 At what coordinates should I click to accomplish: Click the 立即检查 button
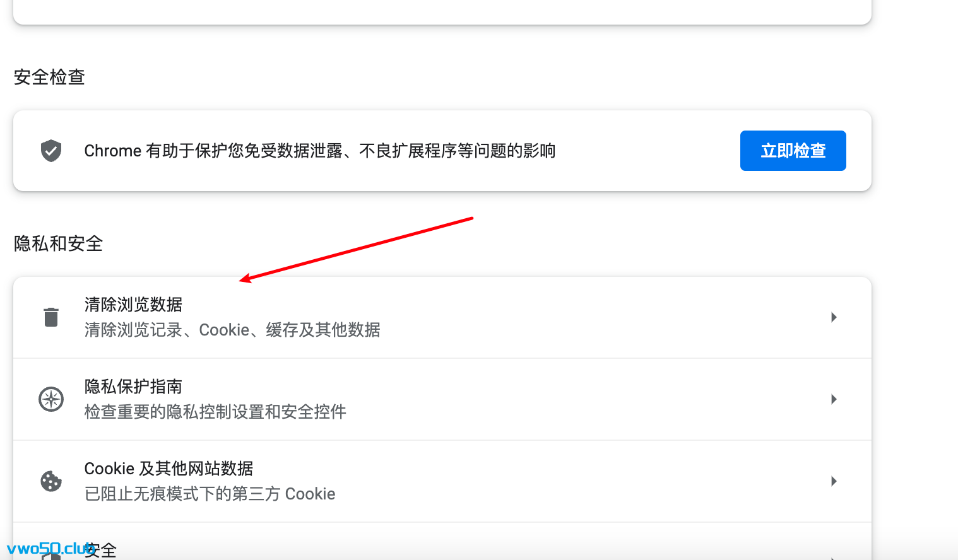point(793,151)
